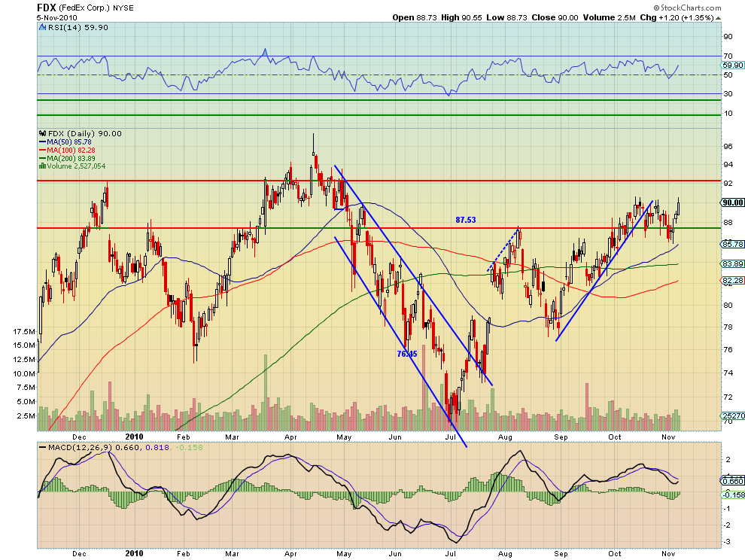This screenshot has height=560, width=745.
Task: Click the "92" label on the price axis
Action: coord(728,183)
